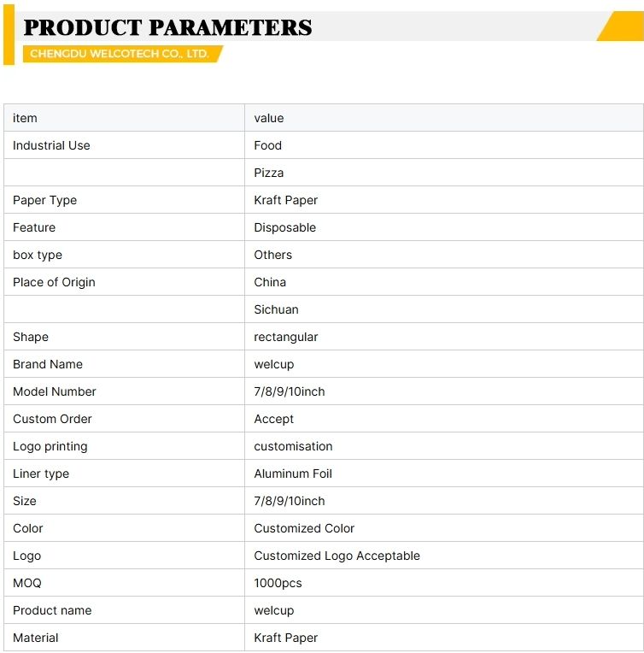This screenshot has width=644, height=653.
Task: Select the Place of Origin label
Action: click(x=54, y=282)
